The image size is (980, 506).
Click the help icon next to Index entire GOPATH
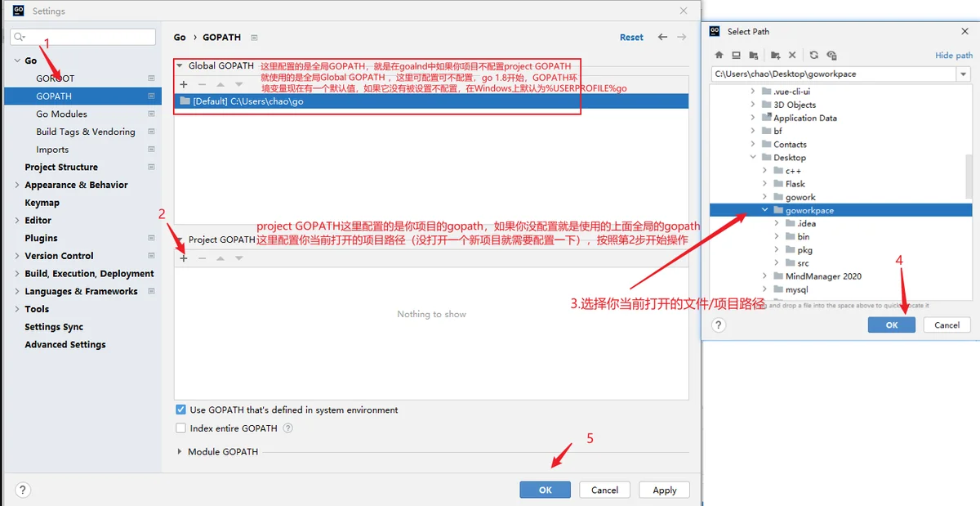tap(287, 428)
